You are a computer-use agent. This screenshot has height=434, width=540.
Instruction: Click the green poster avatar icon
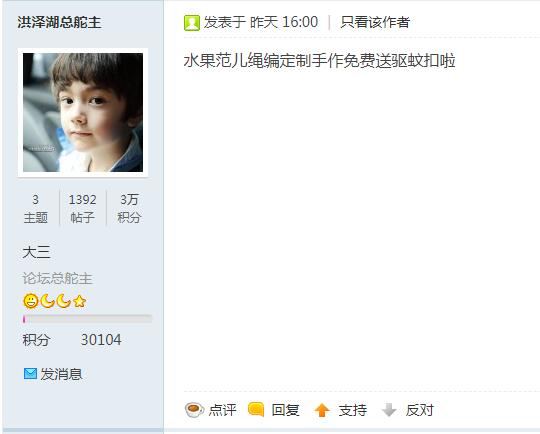(192, 23)
